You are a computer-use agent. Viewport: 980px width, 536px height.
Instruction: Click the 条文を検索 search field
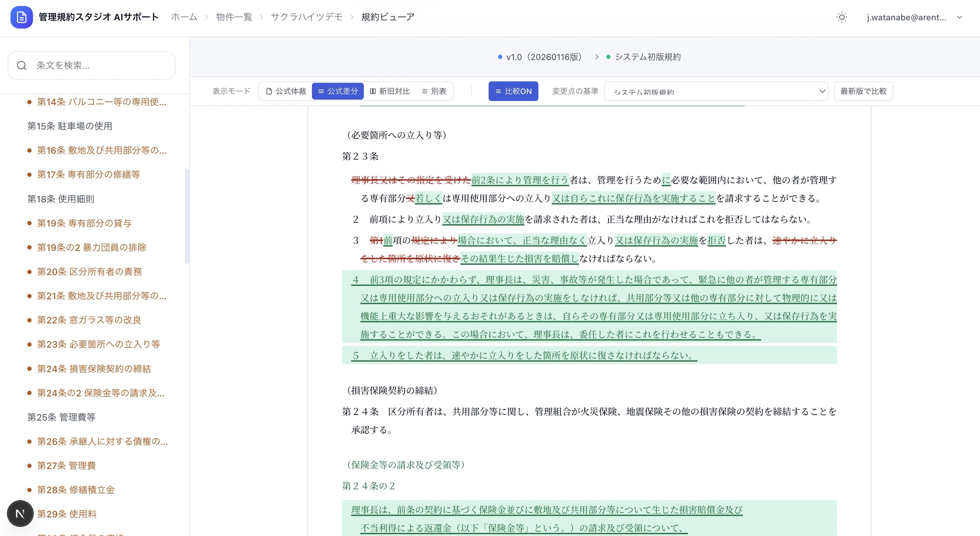91,66
